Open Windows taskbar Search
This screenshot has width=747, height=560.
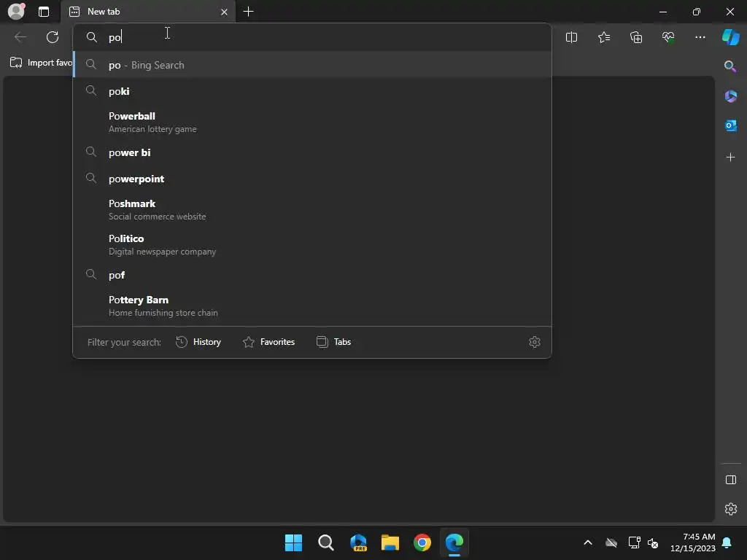click(326, 542)
